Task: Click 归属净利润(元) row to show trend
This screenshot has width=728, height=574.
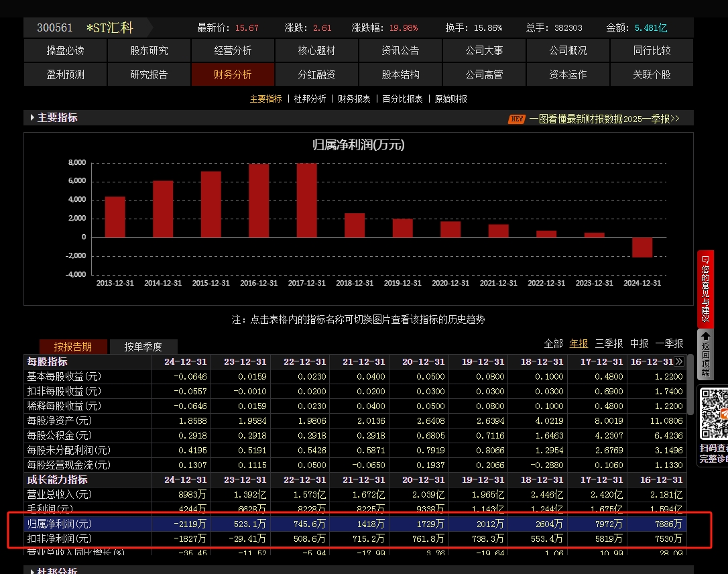Action: tap(59, 524)
